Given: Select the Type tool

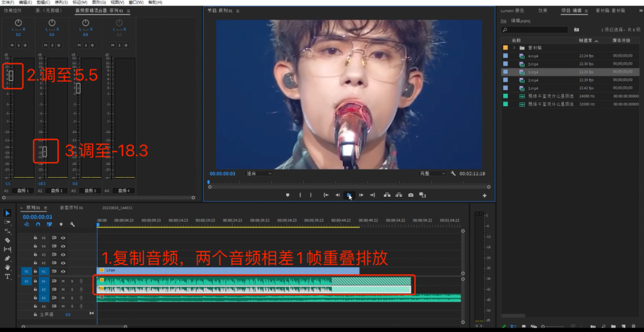Looking at the screenshot, I should click(7, 277).
